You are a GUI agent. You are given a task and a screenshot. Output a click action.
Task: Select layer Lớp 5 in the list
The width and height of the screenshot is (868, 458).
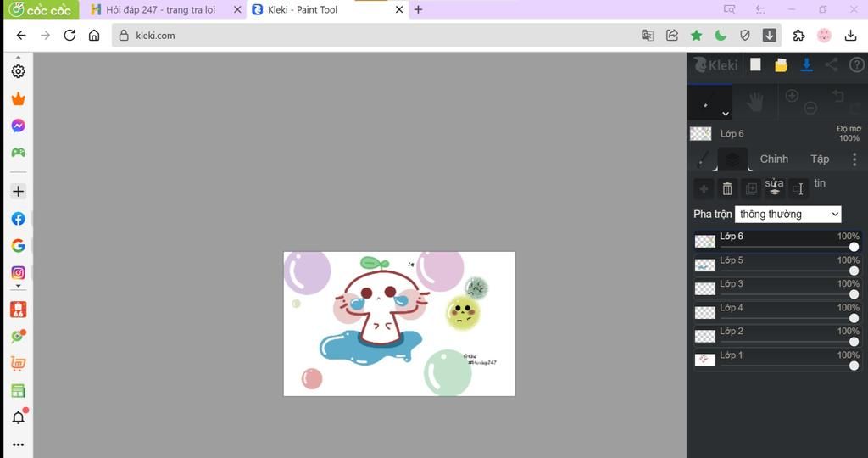(777, 265)
